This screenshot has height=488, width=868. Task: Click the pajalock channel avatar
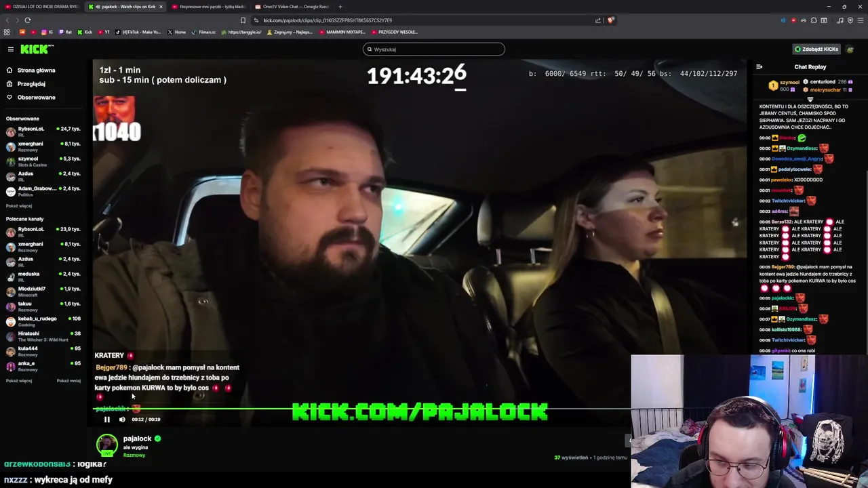tap(106, 445)
